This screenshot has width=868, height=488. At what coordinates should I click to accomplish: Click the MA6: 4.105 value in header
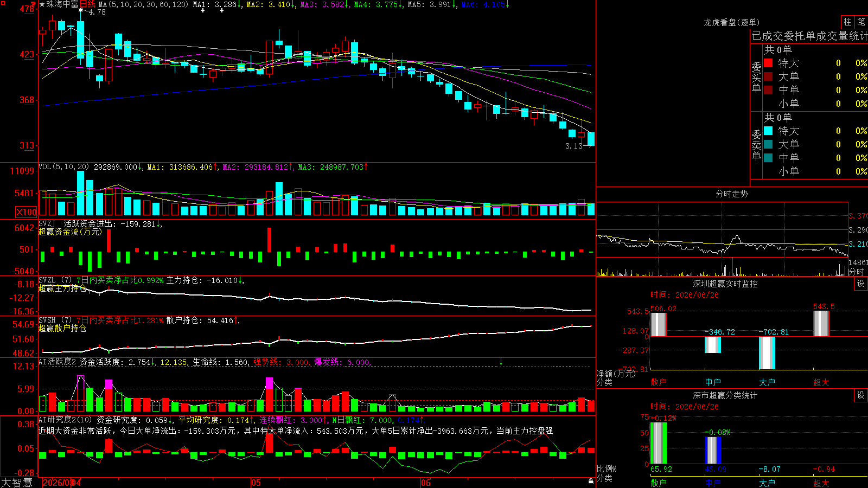pos(486,4)
